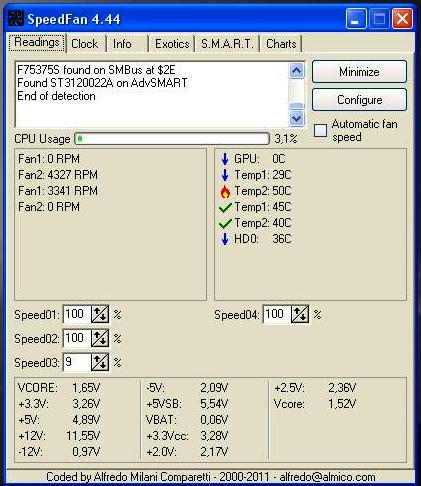Image resolution: width=421 pixels, height=486 pixels.
Task: Click the -12V 0,97V voltage reading
Action: [x=59, y=452]
